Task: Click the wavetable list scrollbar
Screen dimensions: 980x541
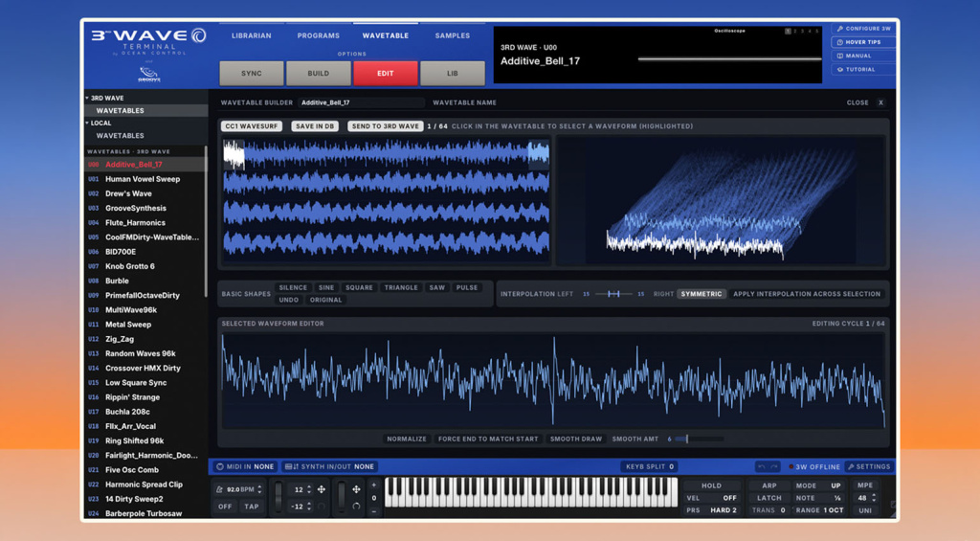Action: [x=206, y=222]
